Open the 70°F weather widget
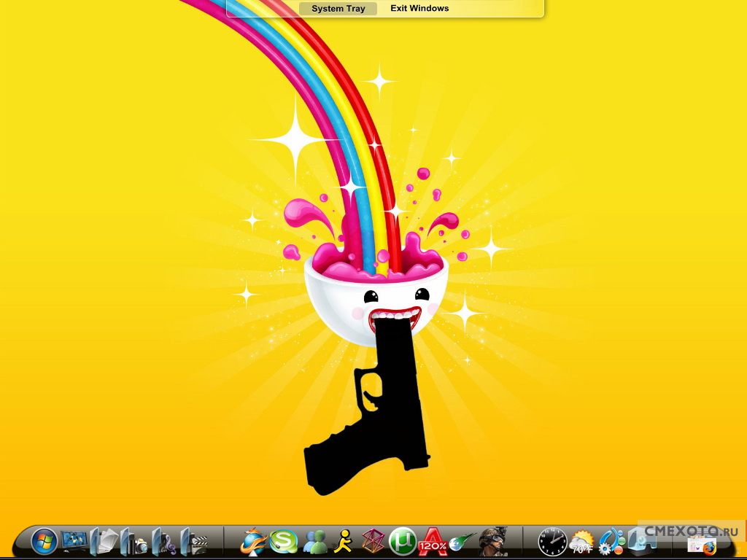The image size is (747, 560). tap(582, 542)
